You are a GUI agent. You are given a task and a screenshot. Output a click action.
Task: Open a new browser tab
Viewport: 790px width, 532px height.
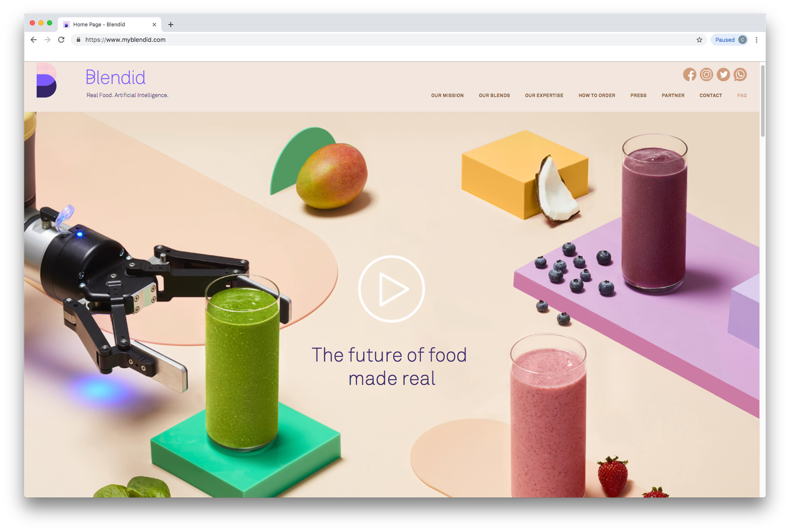tap(171, 24)
